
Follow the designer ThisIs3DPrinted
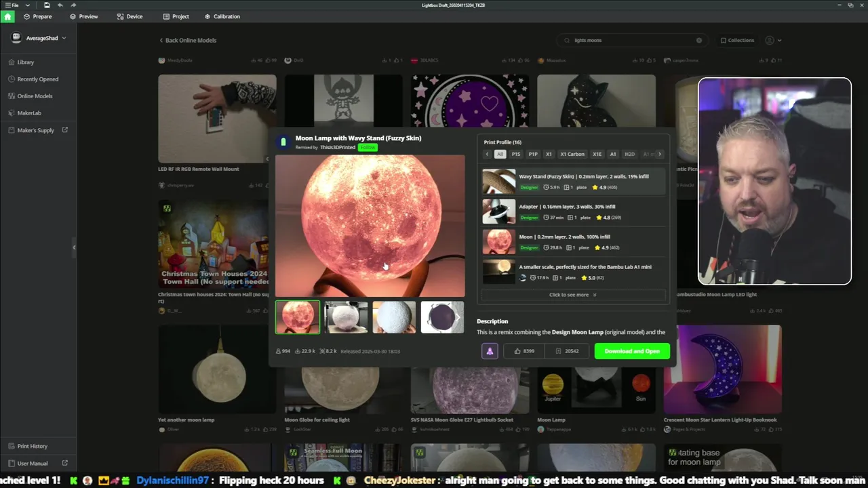(x=368, y=147)
